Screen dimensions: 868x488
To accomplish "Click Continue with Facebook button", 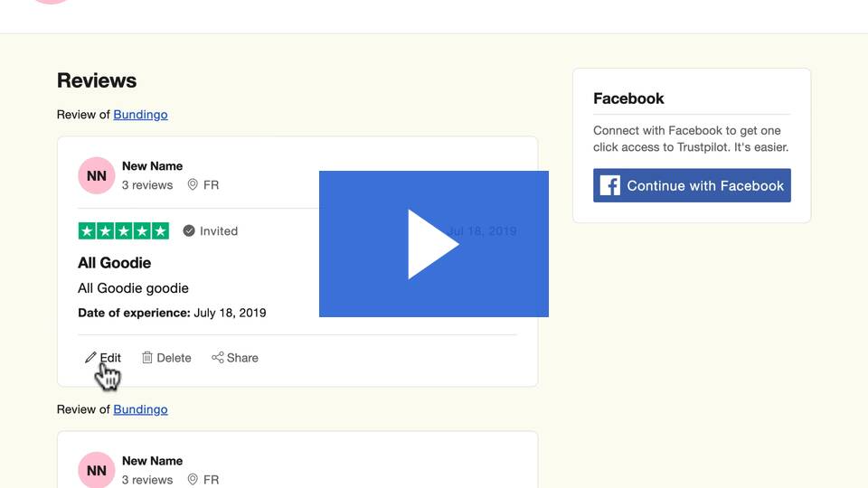I will (x=692, y=185).
